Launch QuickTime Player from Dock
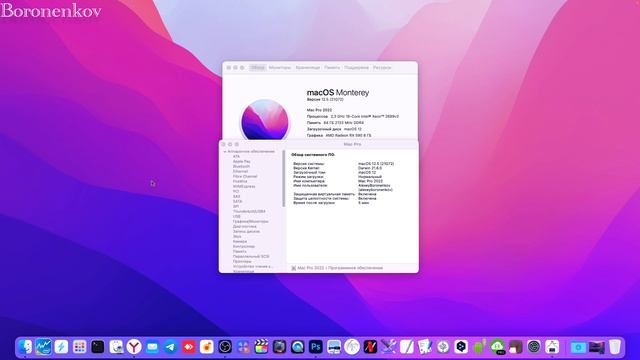 [x=298, y=347]
